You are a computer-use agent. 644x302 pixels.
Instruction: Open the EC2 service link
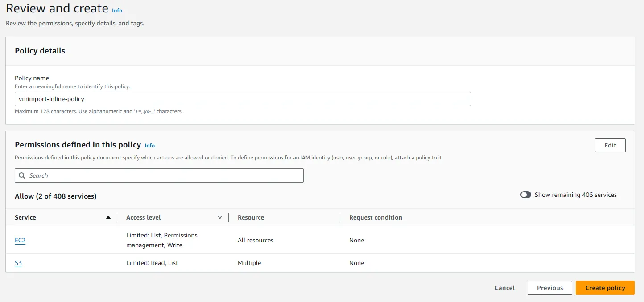coord(20,240)
